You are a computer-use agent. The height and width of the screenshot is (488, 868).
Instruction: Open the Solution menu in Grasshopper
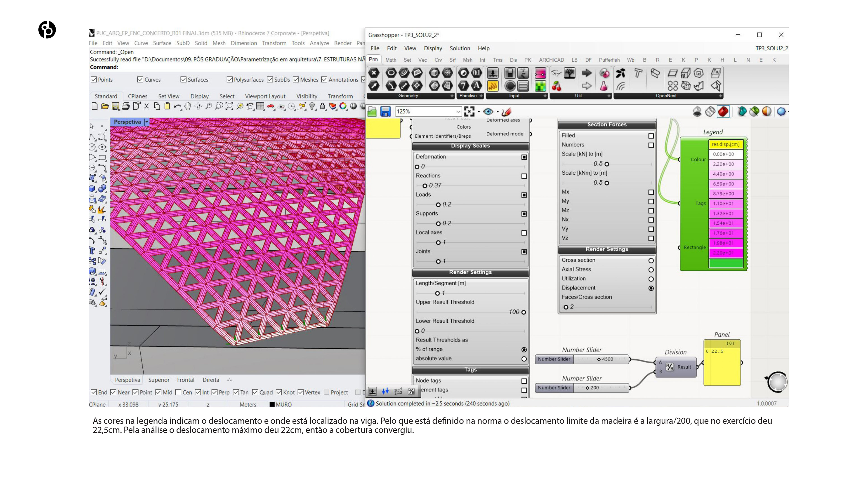460,48
